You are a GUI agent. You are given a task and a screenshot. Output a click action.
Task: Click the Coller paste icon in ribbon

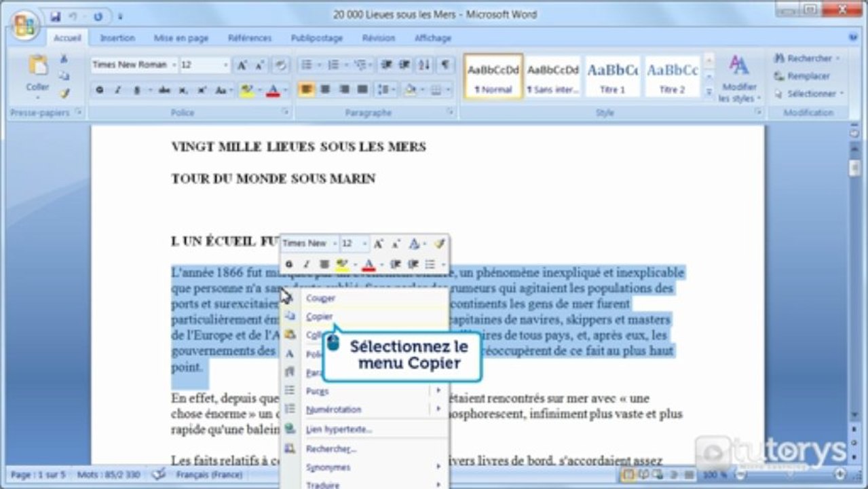(38, 66)
